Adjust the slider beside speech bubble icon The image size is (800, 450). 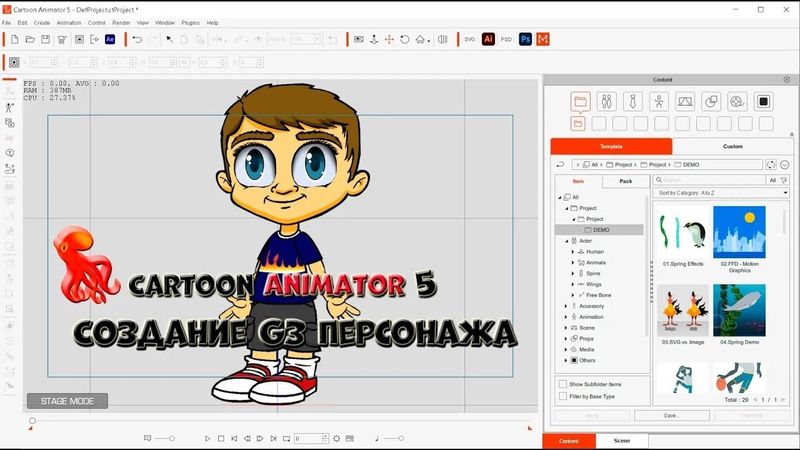pyautogui.click(x=165, y=438)
